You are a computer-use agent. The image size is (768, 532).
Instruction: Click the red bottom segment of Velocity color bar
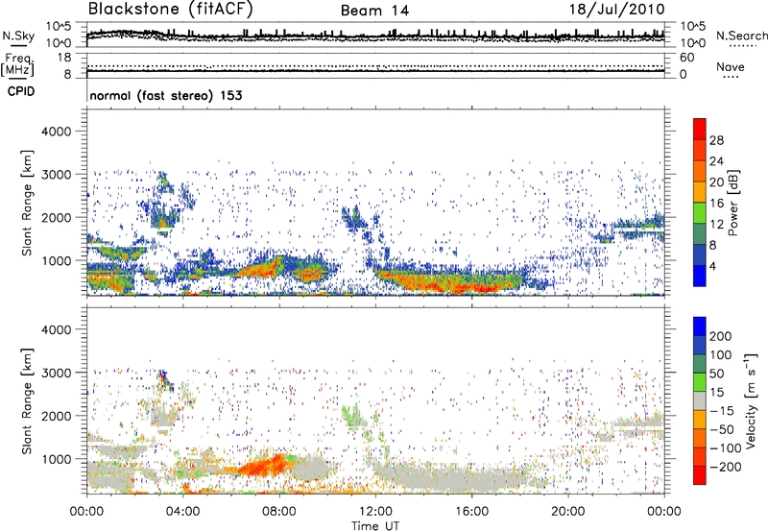coord(700,475)
